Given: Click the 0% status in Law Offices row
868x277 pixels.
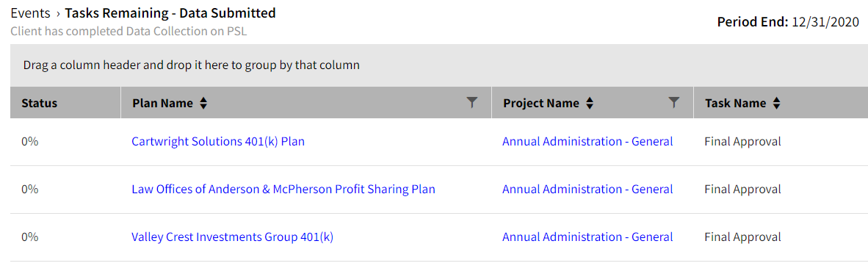Looking at the screenshot, I should point(30,190).
